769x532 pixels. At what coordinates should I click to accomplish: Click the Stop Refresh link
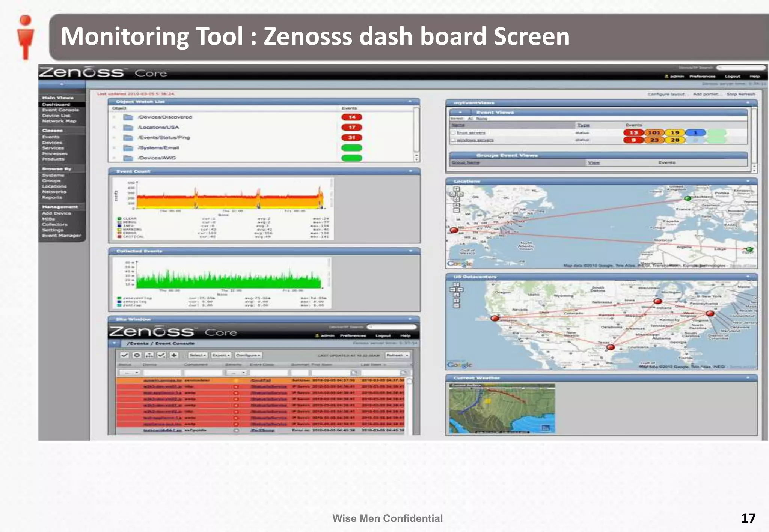tap(741, 94)
